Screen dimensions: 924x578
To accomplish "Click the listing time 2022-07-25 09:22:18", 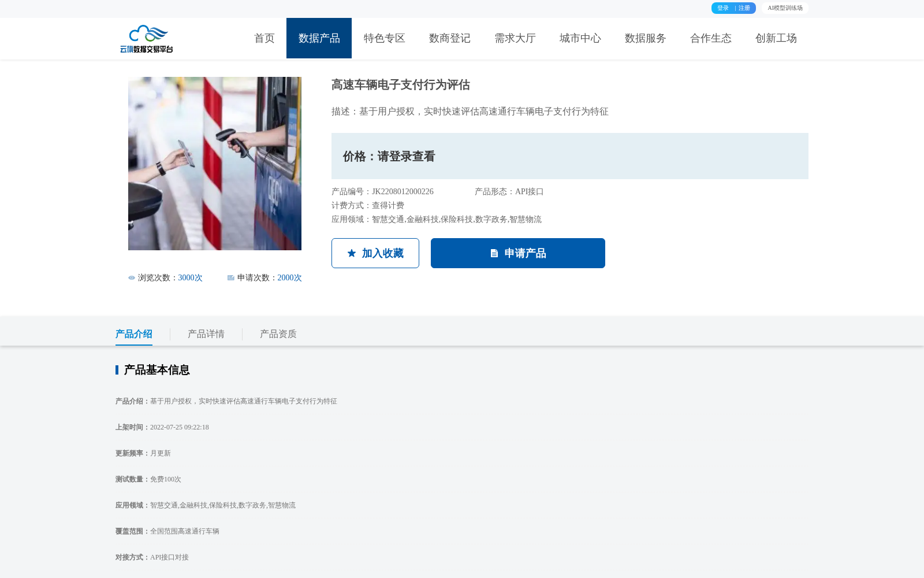I will [x=180, y=427].
